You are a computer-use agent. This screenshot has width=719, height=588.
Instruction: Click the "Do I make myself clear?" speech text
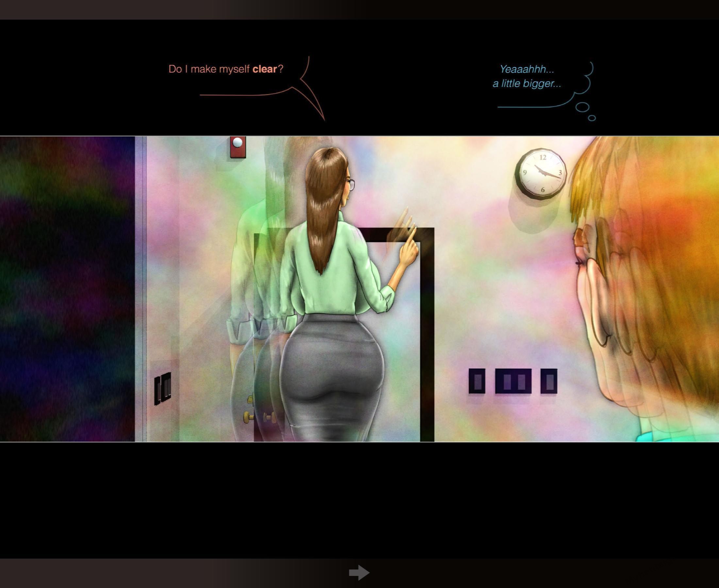226,69
